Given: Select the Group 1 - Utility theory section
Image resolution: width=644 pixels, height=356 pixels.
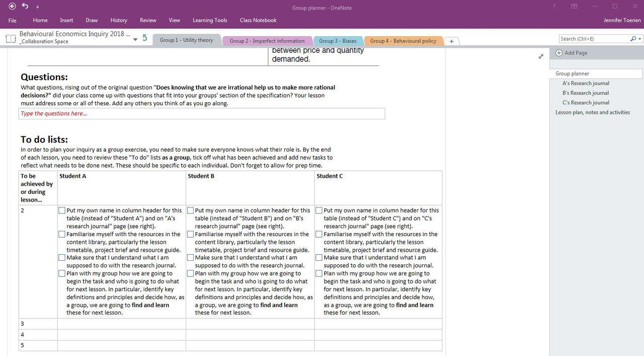Looking at the screenshot, I should (x=187, y=40).
